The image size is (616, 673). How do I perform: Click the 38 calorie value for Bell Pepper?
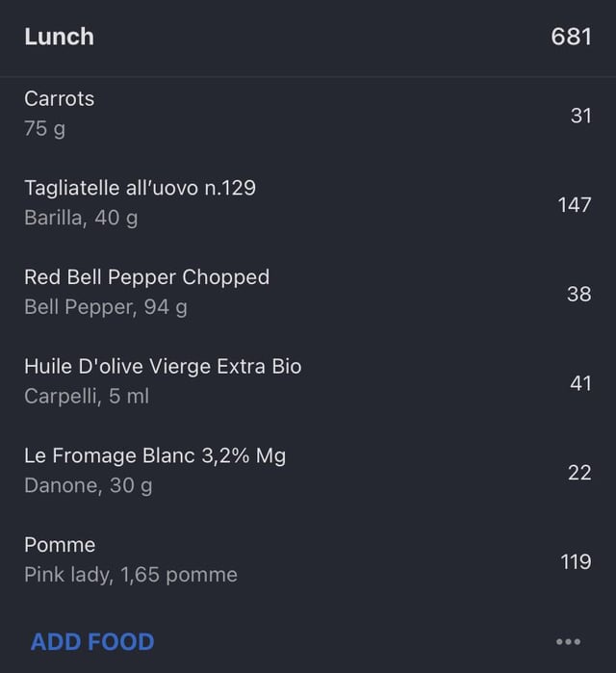[579, 294]
